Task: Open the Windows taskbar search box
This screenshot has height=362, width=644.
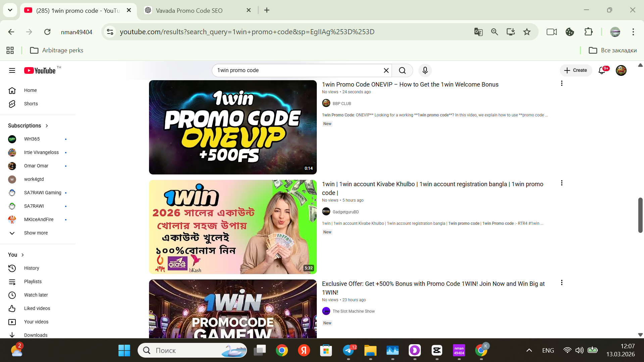Action: pyautogui.click(x=192, y=350)
